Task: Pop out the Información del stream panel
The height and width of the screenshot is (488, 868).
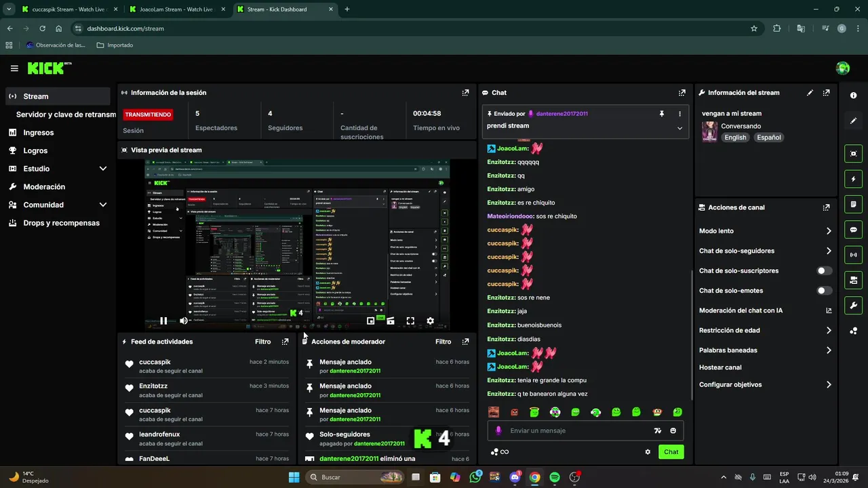Action: [826, 92]
